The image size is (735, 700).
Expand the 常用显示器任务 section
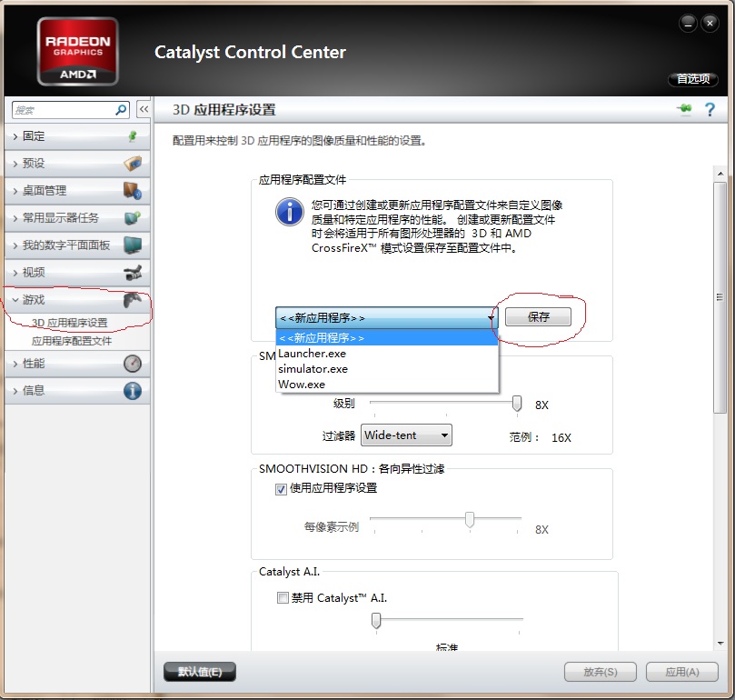click(77, 217)
